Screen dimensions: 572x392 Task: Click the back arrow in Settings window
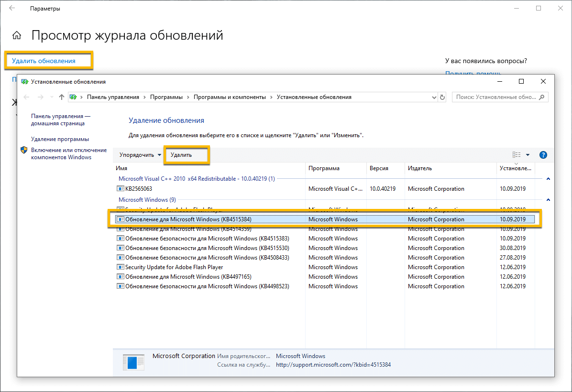pos(11,8)
